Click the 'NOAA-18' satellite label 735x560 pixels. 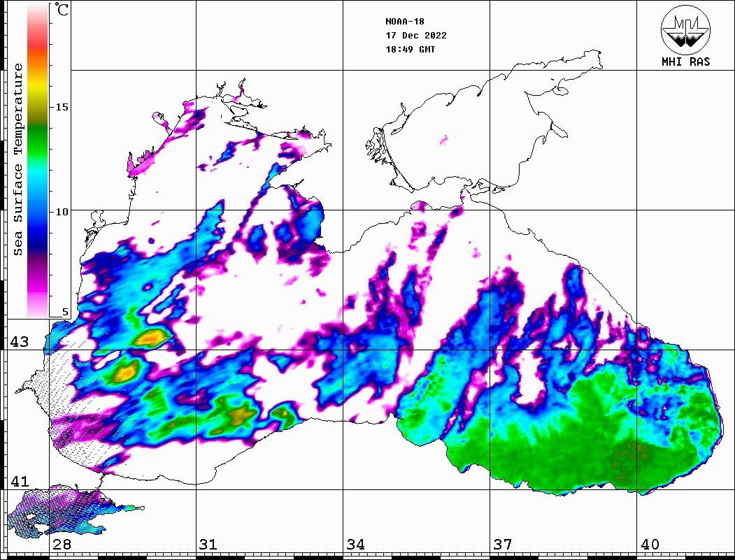pos(405,22)
